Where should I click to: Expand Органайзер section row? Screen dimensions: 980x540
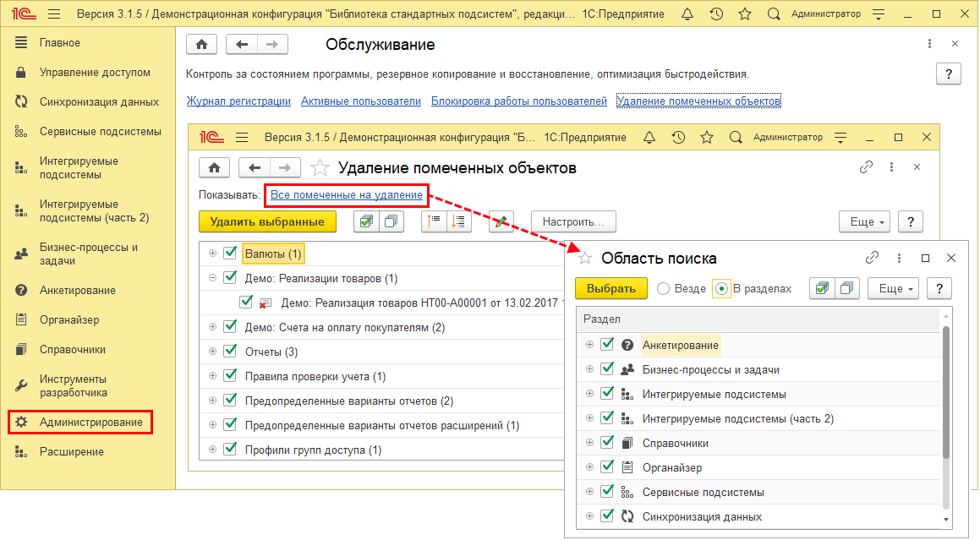[589, 466]
